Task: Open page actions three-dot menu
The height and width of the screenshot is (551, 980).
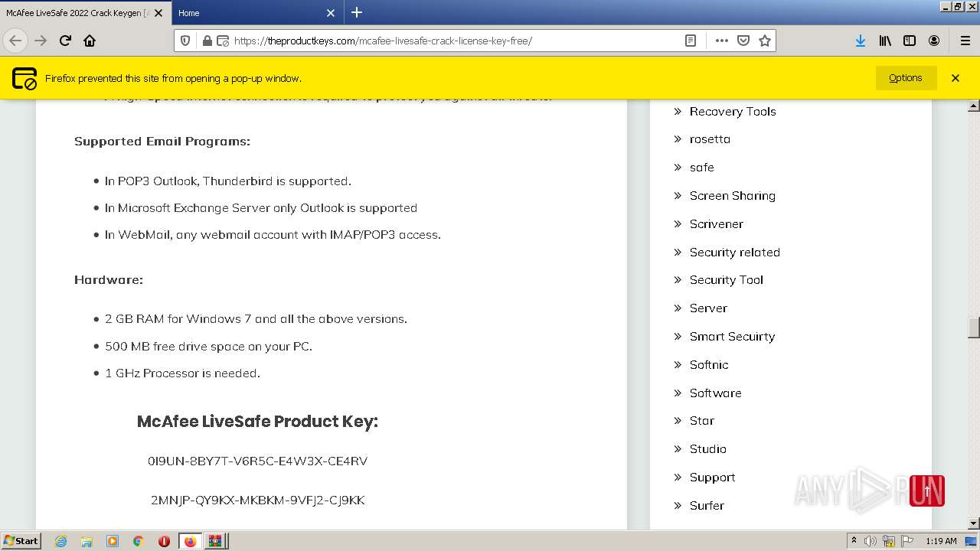Action: pyautogui.click(x=721, y=41)
